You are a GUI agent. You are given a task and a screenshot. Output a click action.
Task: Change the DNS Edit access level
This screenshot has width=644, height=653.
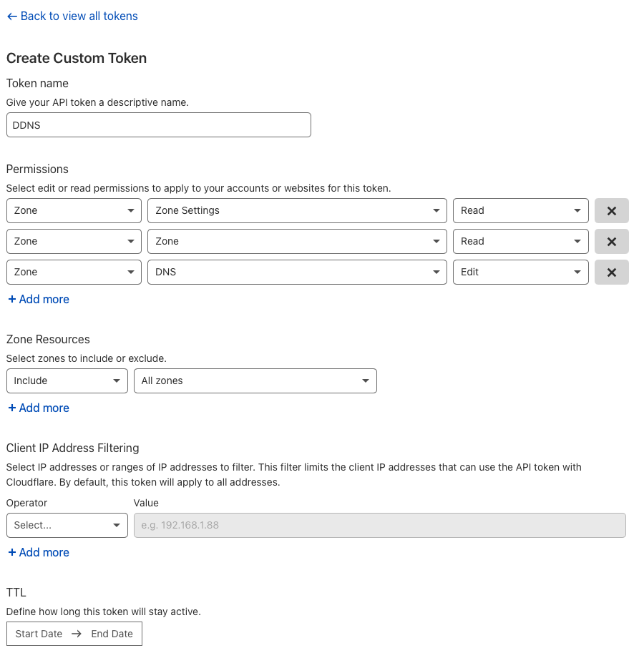520,273
